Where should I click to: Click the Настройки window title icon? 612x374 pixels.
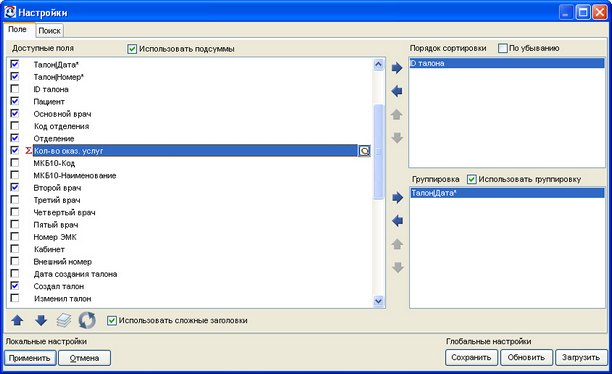[10, 12]
